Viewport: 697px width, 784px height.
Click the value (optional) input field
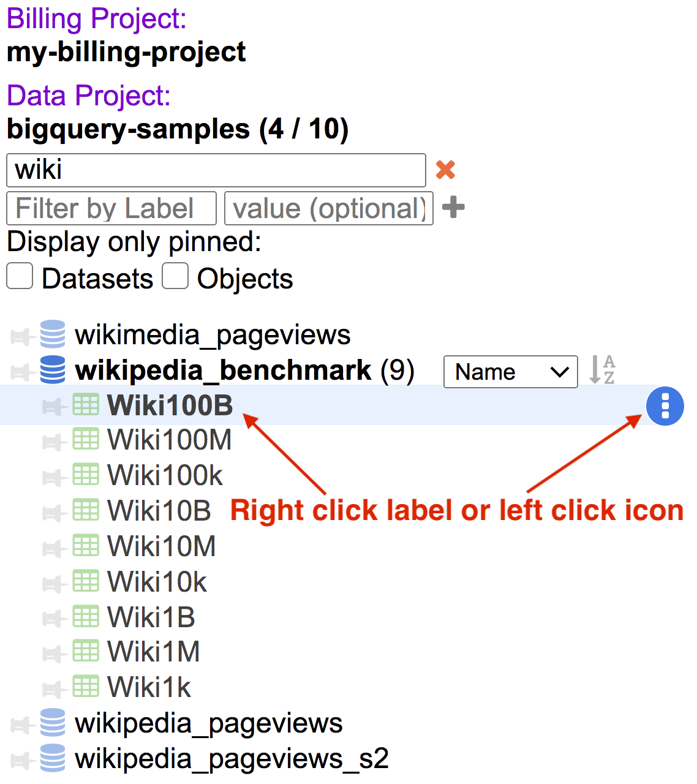tap(329, 208)
